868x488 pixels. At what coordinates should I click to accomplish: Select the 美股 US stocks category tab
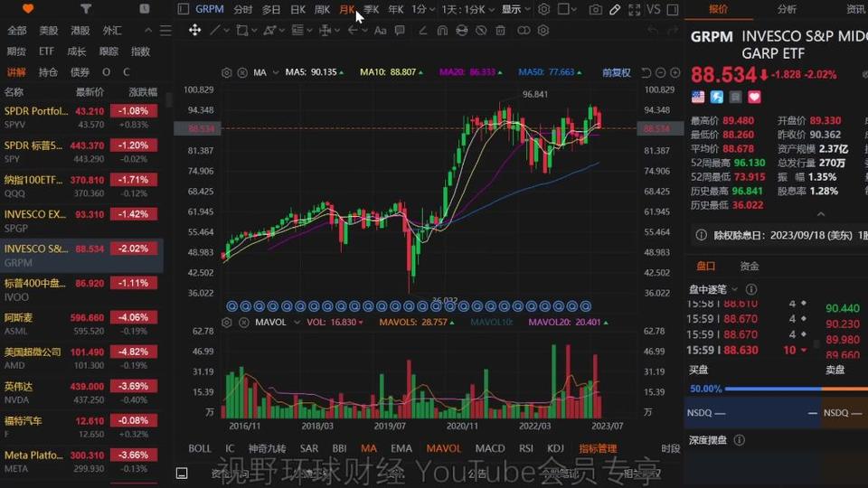click(x=49, y=31)
